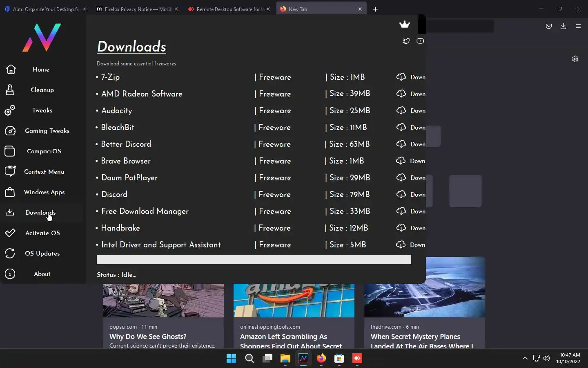This screenshot has width=588, height=368.
Task: Open 'Why Do We See Ghosts?' article
Action: pyautogui.click(x=148, y=337)
